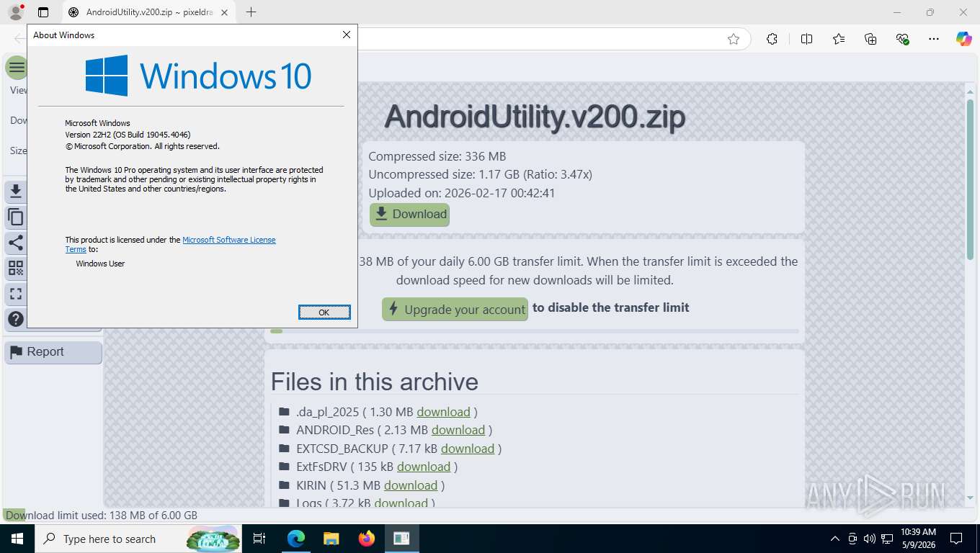Click the download link for EXTCSD_BACKUP
Image resolution: width=980 pixels, height=553 pixels.
click(468, 449)
